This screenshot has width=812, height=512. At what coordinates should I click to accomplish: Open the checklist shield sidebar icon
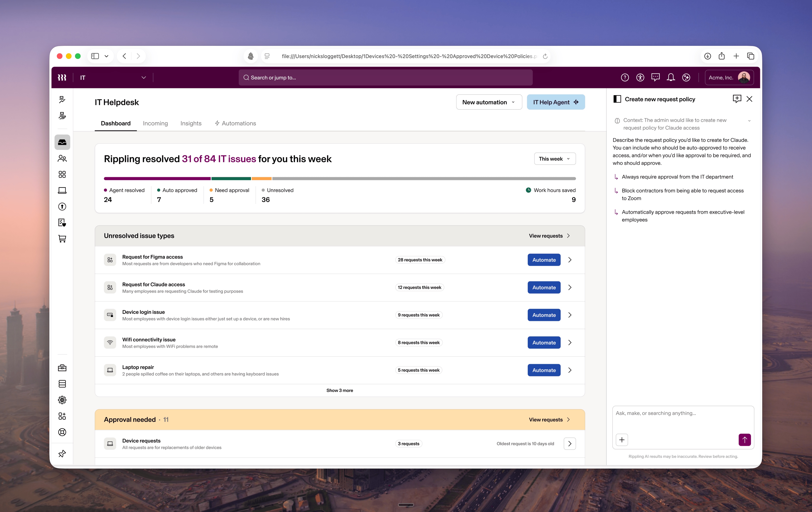62,223
